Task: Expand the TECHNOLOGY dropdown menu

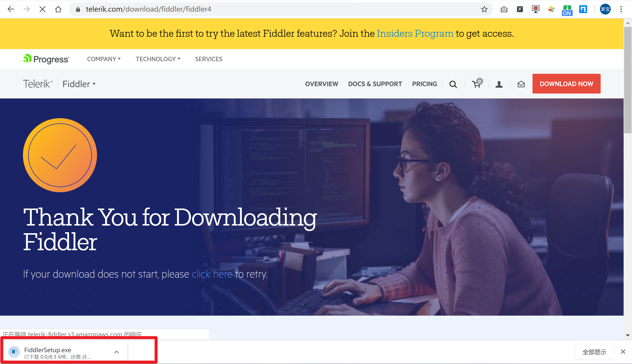Action: 158,59
